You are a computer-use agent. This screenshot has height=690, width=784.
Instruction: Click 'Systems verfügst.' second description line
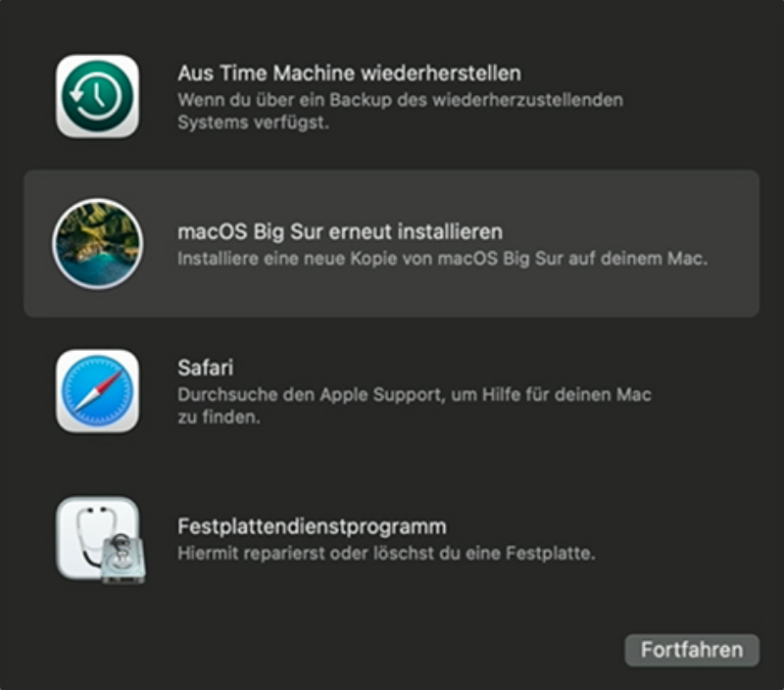(x=254, y=123)
